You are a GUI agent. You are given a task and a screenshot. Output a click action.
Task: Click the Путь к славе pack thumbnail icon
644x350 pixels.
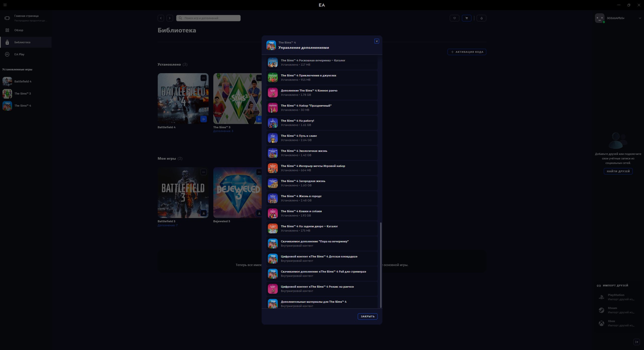coord(273,138)
